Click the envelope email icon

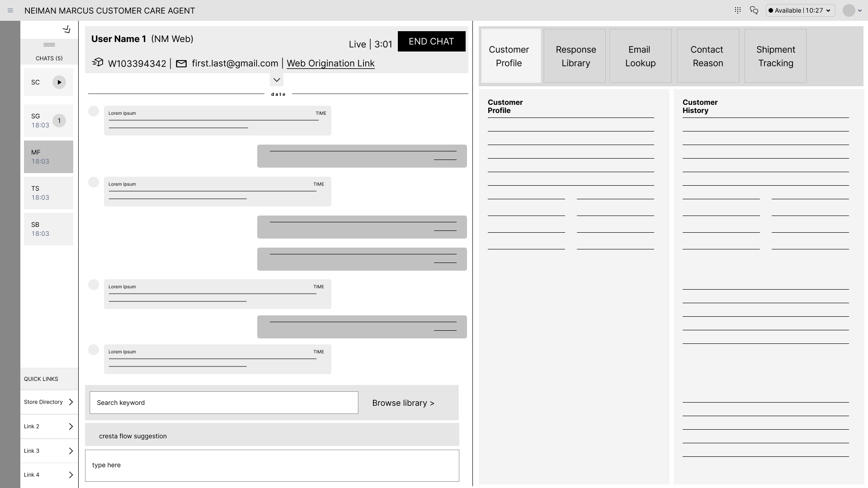coord(181,64)
